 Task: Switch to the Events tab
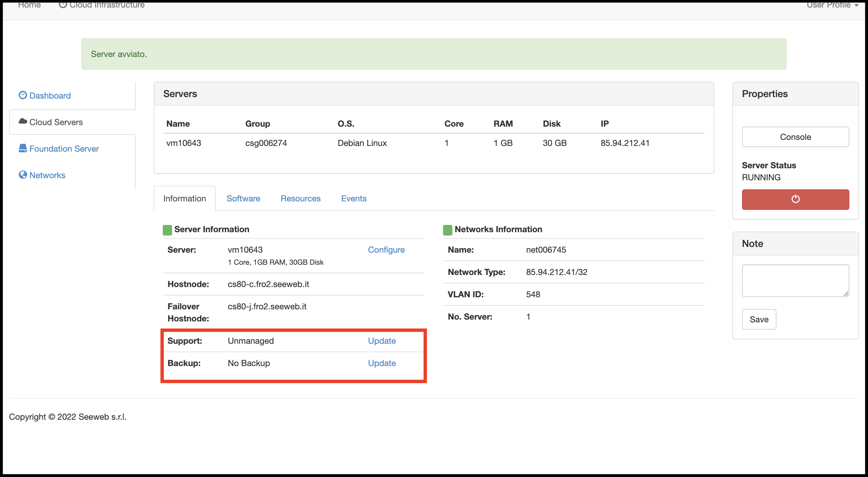pos(354,199)
